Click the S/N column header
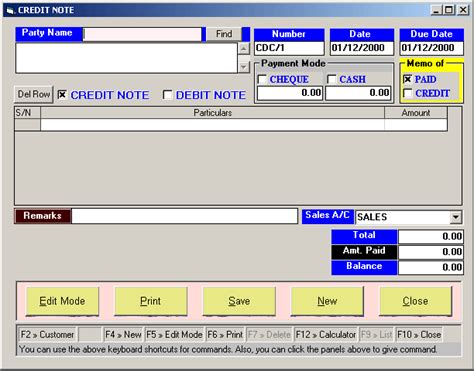474x371 pixels. 28,113
